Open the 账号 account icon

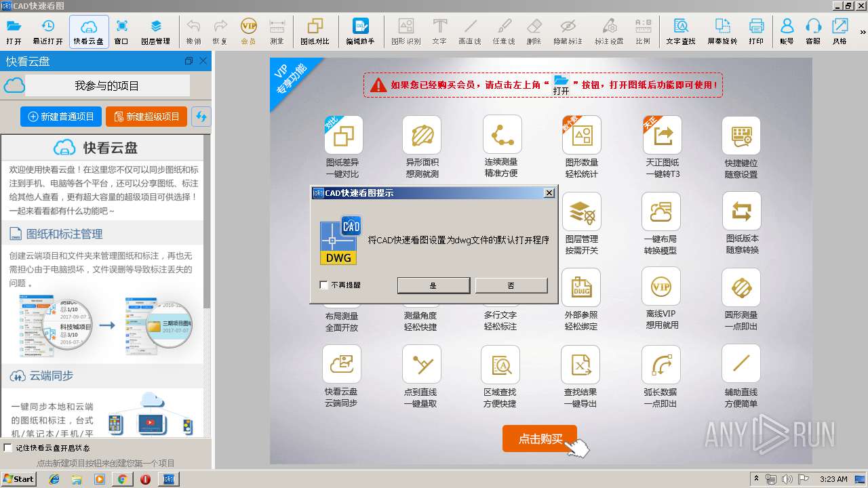click(787, 31)
